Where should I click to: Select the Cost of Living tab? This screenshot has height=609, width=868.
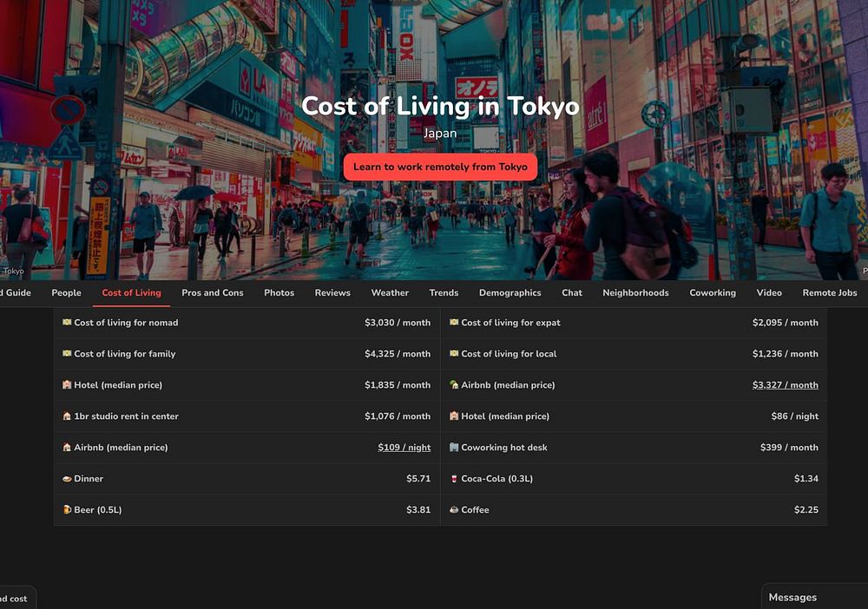click(132, 292)
